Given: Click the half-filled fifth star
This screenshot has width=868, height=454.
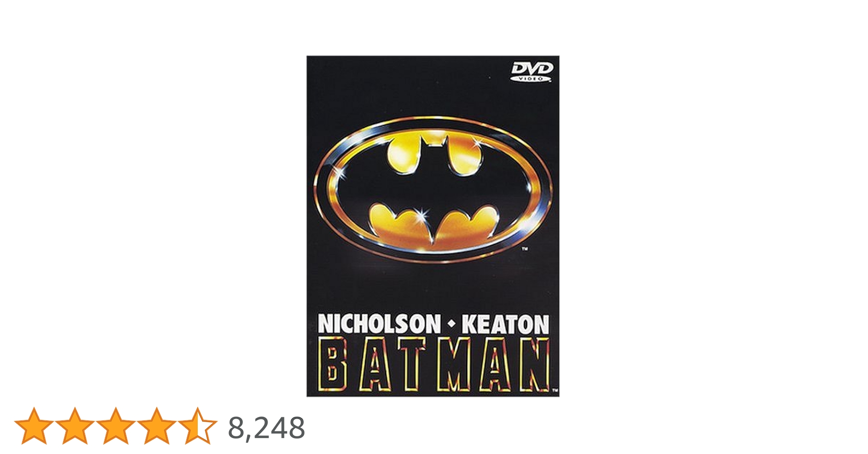Looking at the screenshot, I should pos(198,426).
